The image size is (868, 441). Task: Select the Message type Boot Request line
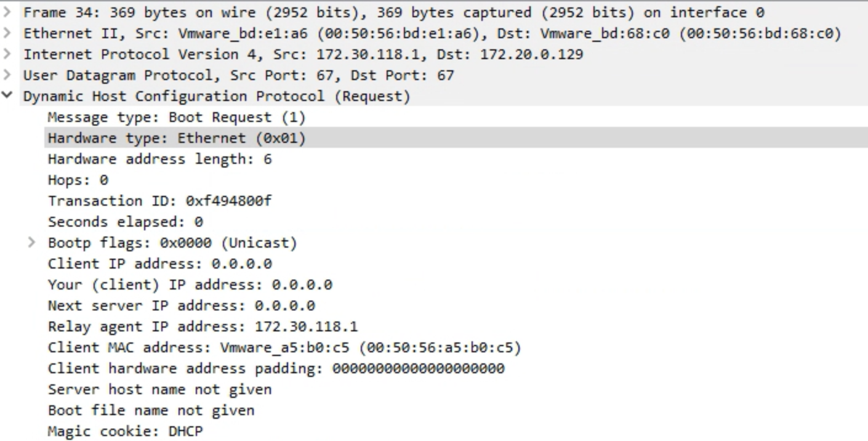pyautogui.click(x=176, y=117)
